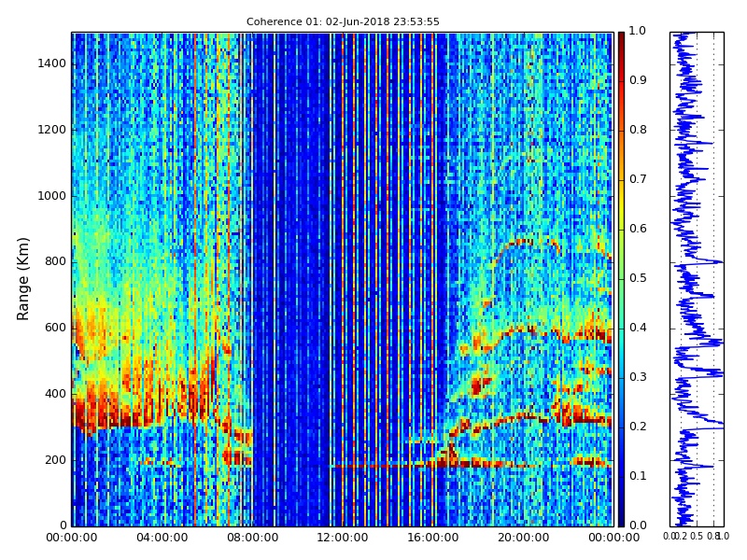This screenshot has height=560, width=747.
Task: Click the 0.5 tick label under profile plot
Action: pos(697,537)
